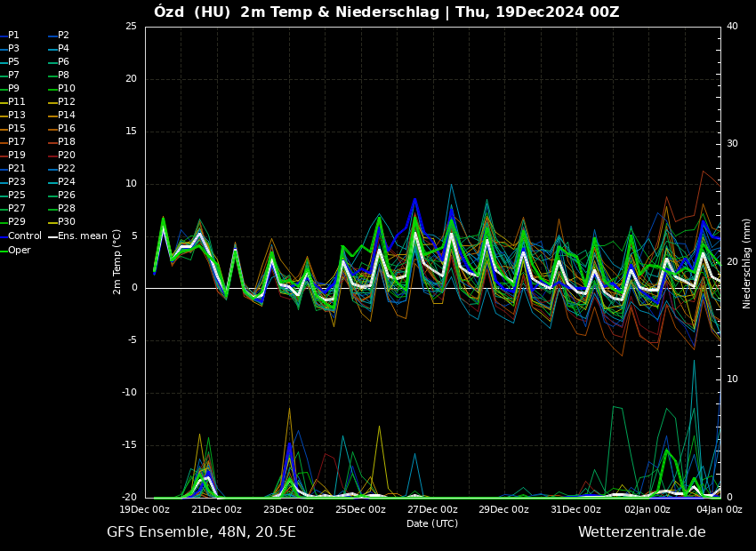Click the Date (UTC) axis label

[x=432, y=523]
